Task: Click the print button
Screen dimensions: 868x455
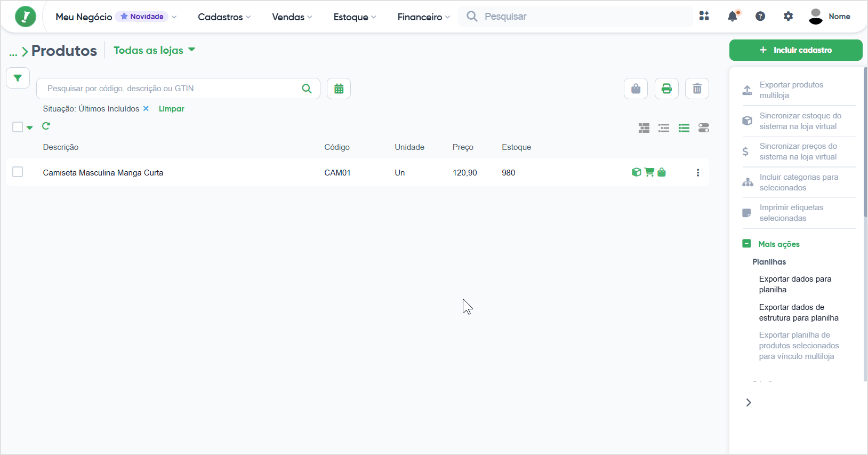Action: point(666,89)
